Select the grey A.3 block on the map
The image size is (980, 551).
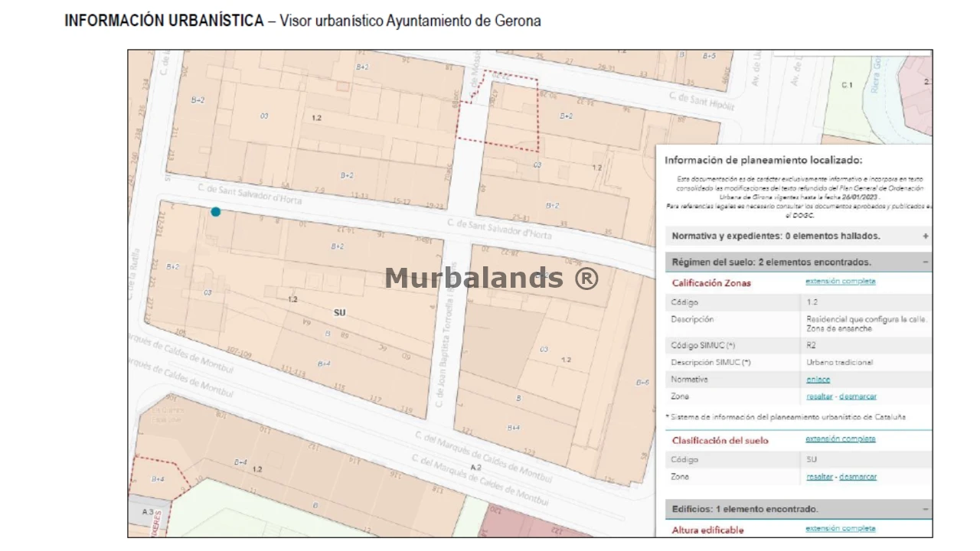point(148,512)
